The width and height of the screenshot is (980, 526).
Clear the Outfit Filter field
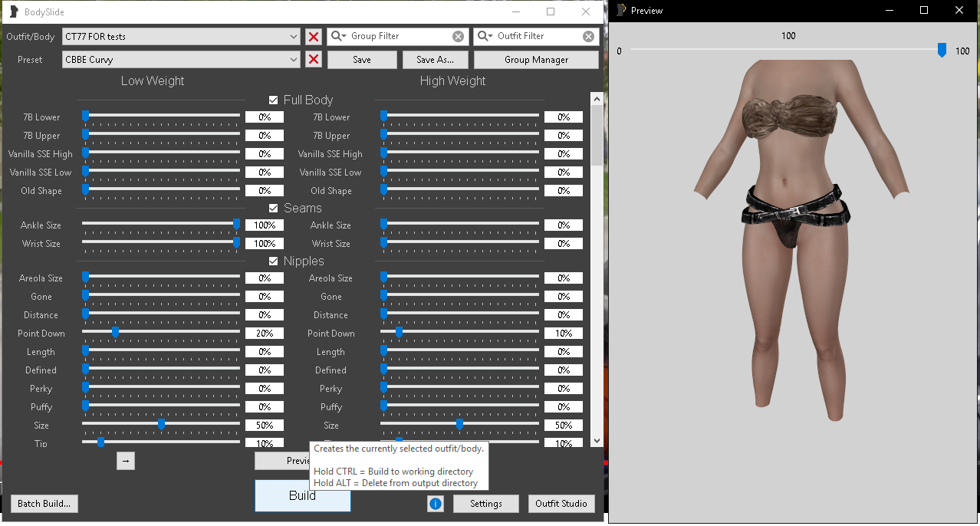click(x=588, y=37)
